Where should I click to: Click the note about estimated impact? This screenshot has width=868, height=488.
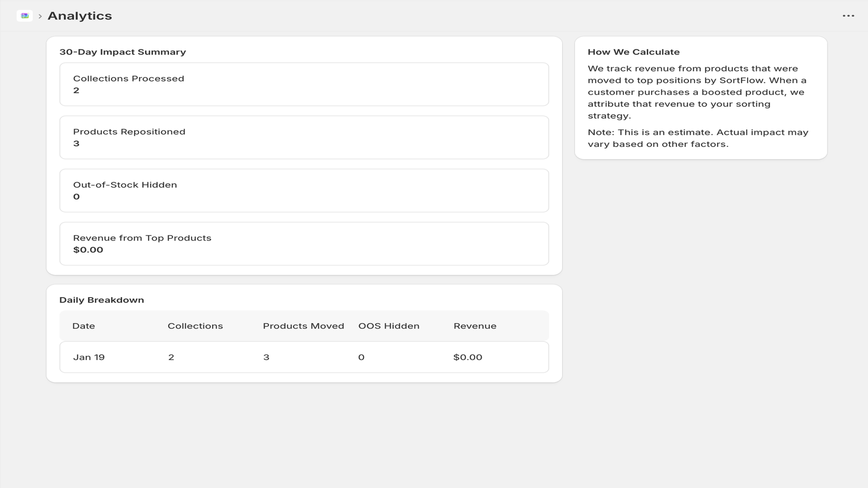click(698, 138)
